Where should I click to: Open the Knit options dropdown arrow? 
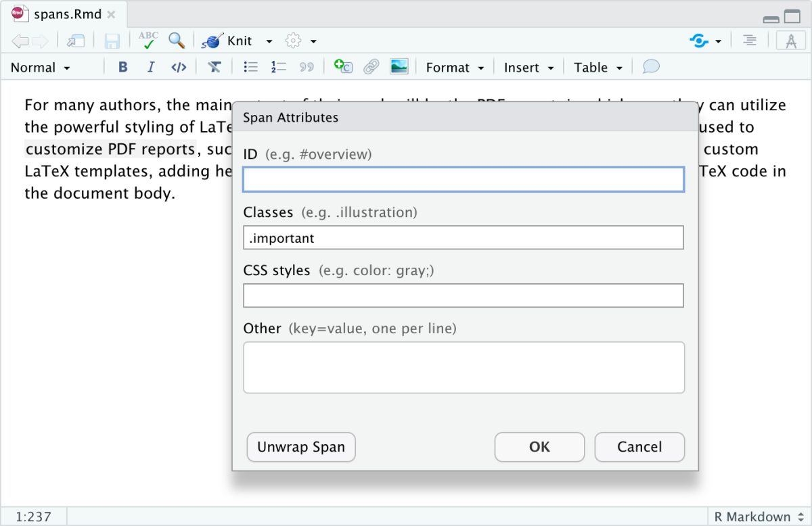tap(269, 41)
